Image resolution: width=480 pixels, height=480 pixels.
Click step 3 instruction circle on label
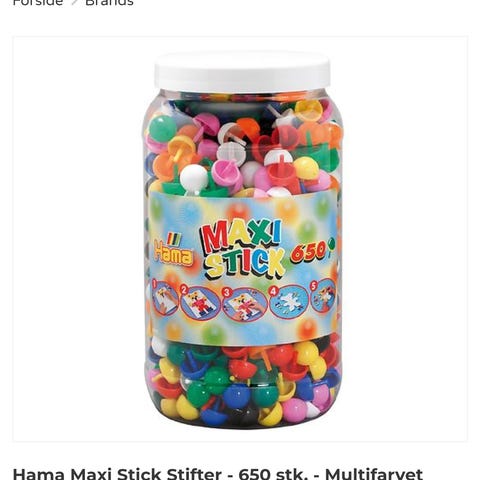point(245,304)
